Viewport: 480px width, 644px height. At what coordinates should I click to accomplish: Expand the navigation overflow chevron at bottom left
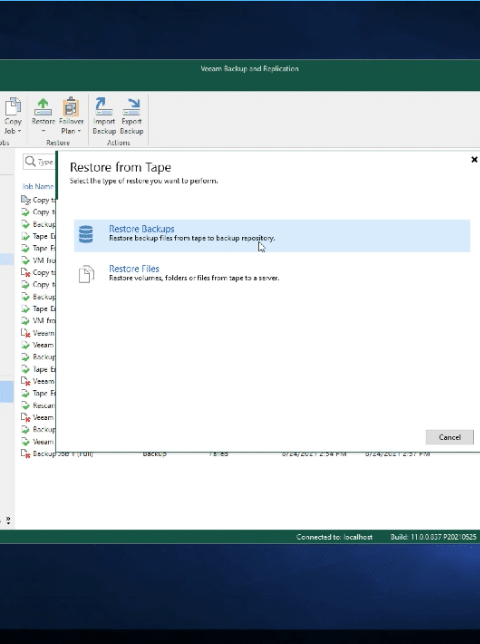[8, 520]
